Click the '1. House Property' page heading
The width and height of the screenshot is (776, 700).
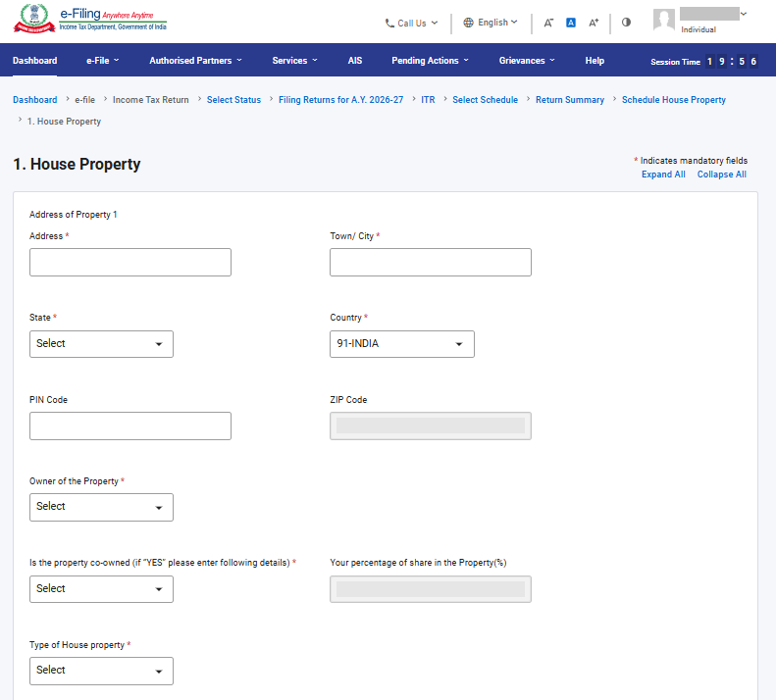click(77, 164)
